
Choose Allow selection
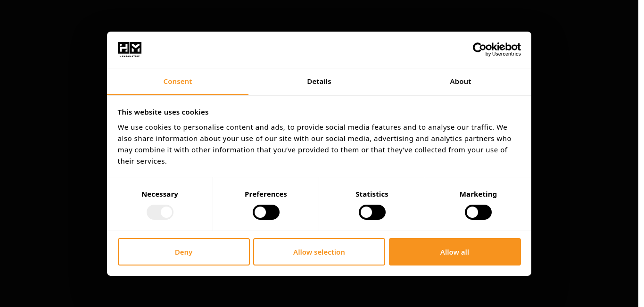point(319,252)
